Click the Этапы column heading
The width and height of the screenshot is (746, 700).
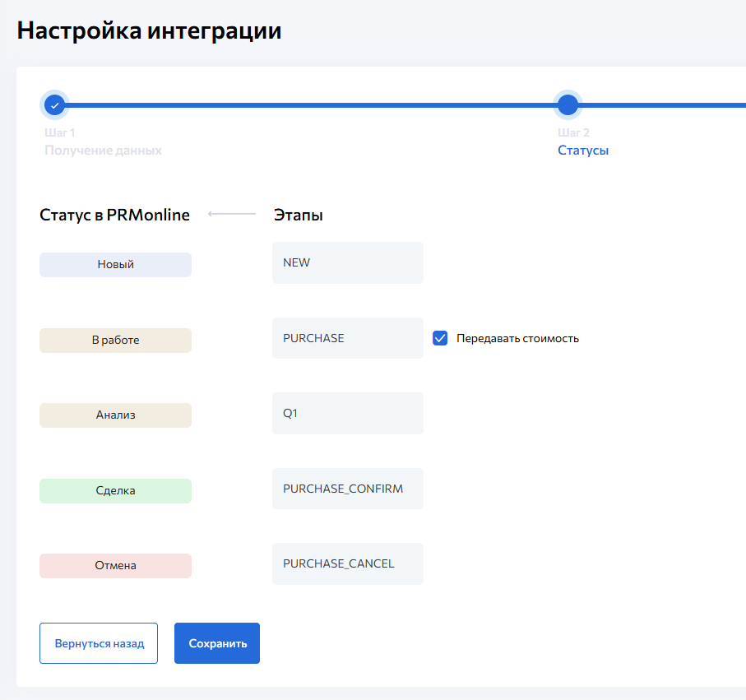pyautogui.click(x=298, y=216)
